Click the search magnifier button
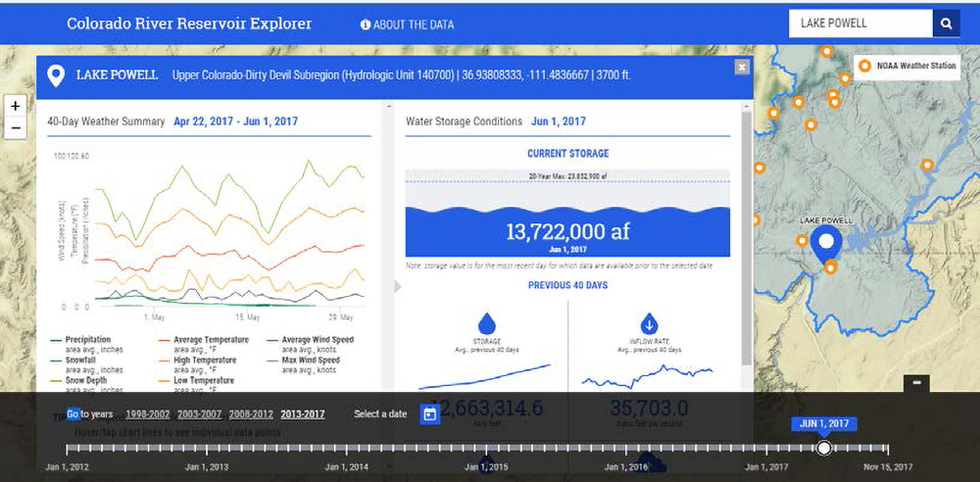 pos(947,24)
